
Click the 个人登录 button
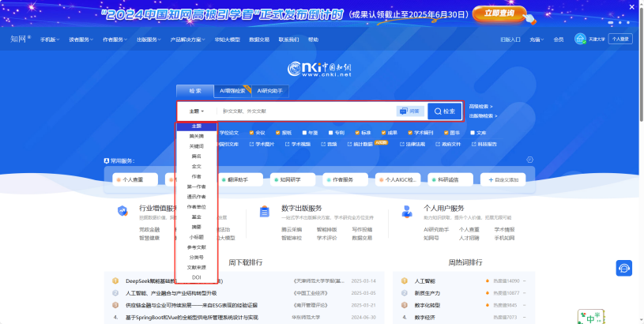coord(620,39)
